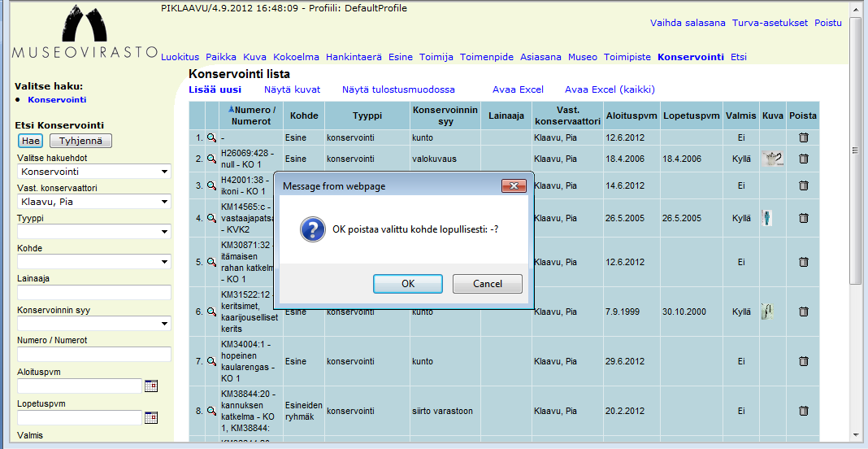Viewport: 868px width, 449px height.
Task: Open the Esine menu
Action: (400, 57)
